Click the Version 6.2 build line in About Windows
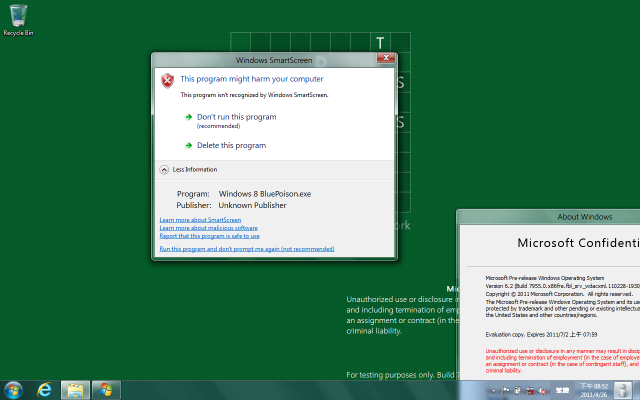The height and width of the screenshot is (400, 640). click(562, 286)
